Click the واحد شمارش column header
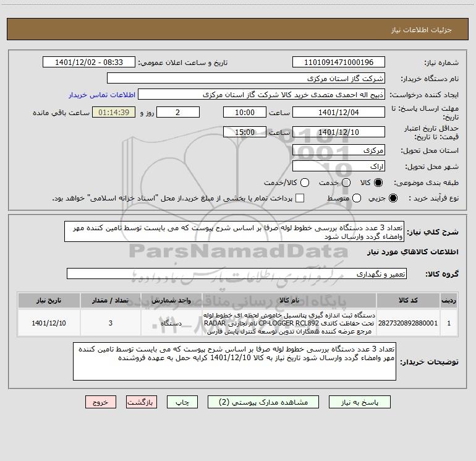The image size is (476, 461). pyautogui.click(x=171, y=300)
